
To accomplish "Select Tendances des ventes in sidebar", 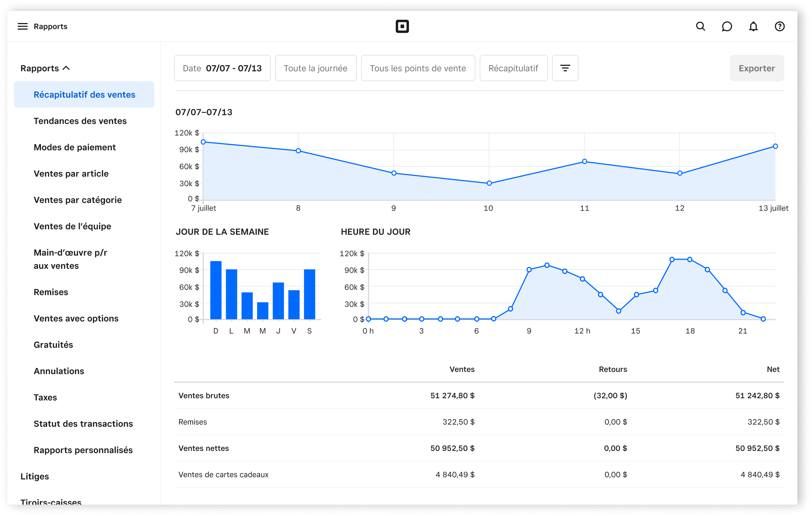I will (x=80, y=121).
